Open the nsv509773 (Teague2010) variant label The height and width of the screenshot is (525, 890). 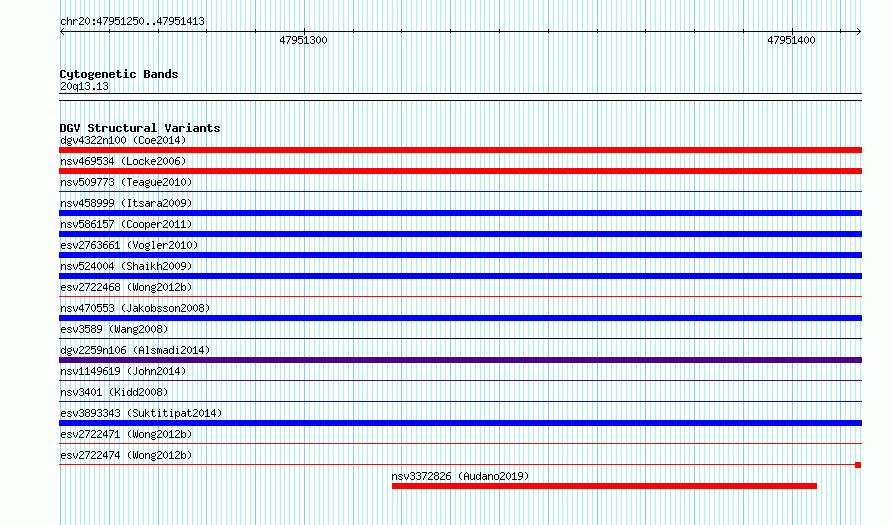point(126,182)
